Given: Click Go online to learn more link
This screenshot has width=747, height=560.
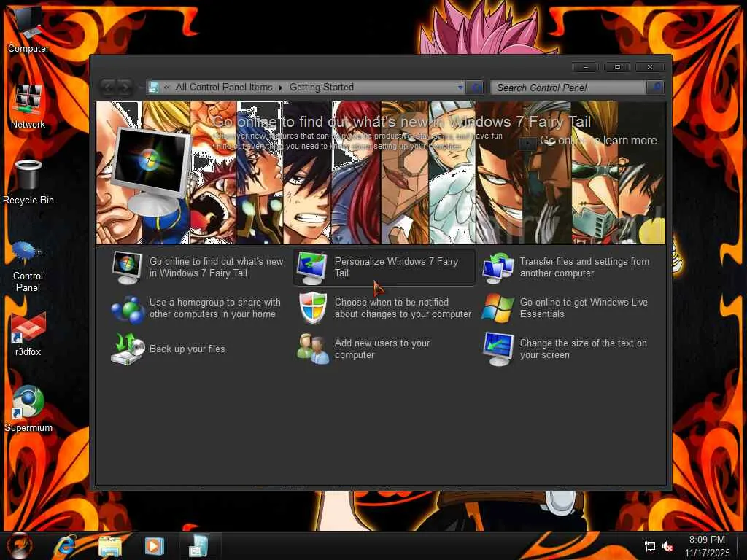Looking at the screenshot, I should tap(598, 141).
